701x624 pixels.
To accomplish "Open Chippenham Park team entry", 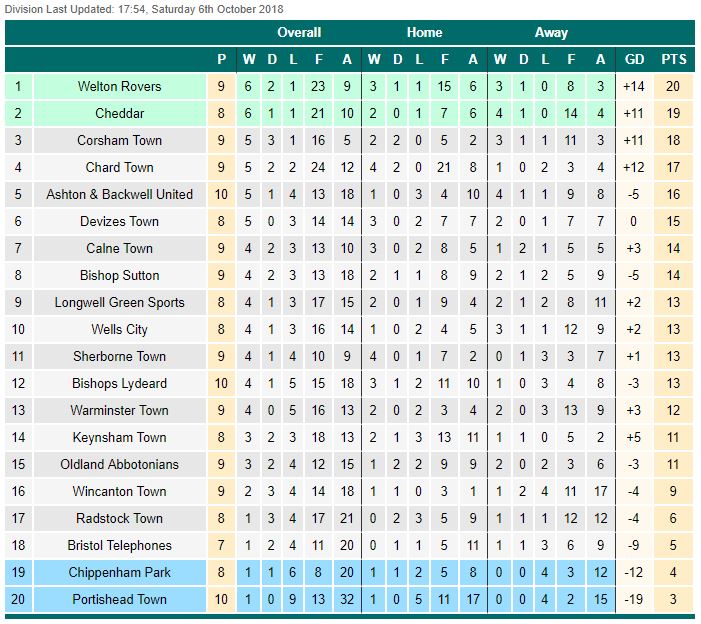I will tap(119, 572).
